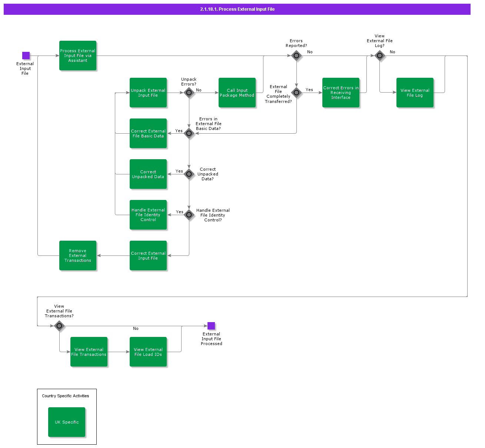Click the Unpack External Input File activity
Image resolution: width=485 pixels, height=448 pixels.
pos(148,93)
